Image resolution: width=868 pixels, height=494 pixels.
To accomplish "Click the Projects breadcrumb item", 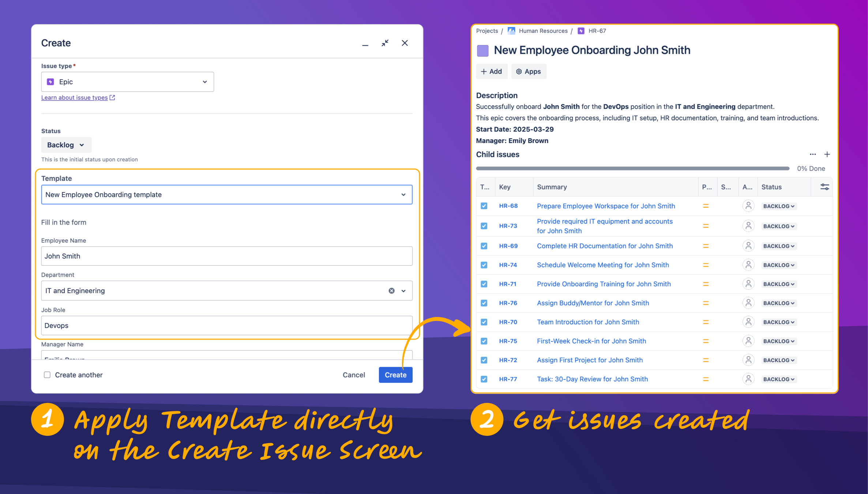I will pyautogui.click(x=487, y=31).
